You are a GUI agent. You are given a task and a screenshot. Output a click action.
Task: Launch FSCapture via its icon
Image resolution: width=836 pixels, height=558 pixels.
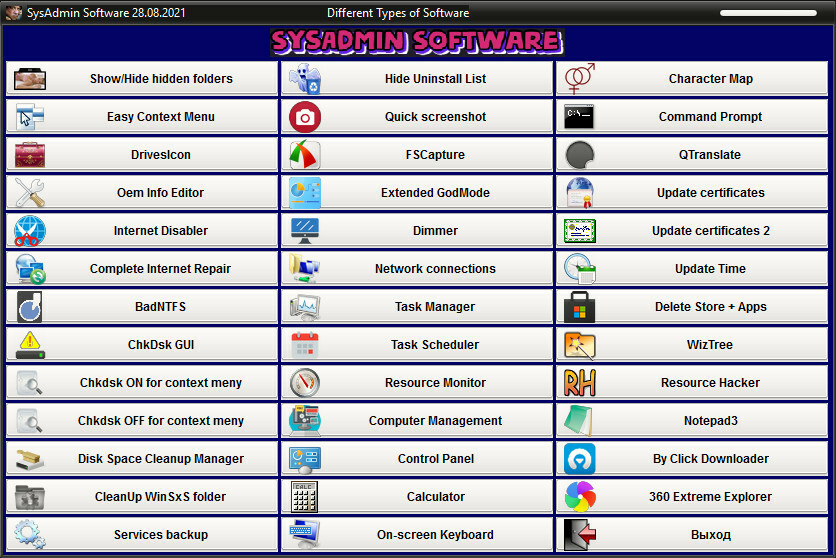click(305, 155)
